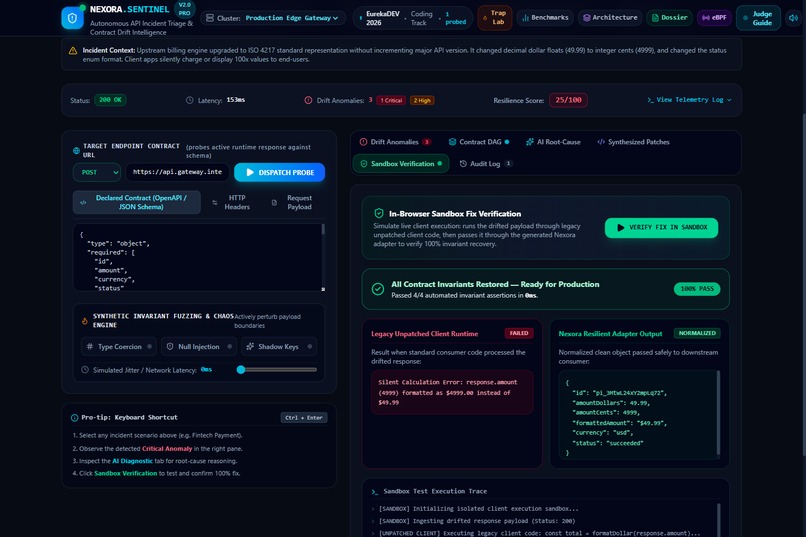Click the file icon by Request Payload
The image size is (806, 537).
click(x=274, y=202)
